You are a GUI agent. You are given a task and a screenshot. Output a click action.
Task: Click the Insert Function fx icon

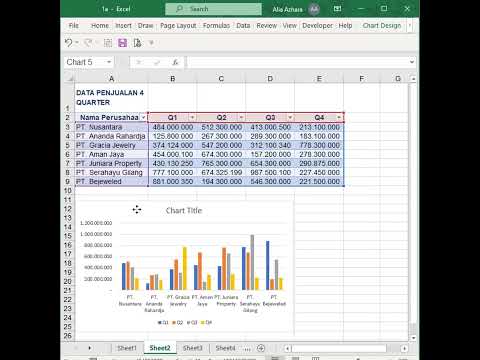point(175,62)
